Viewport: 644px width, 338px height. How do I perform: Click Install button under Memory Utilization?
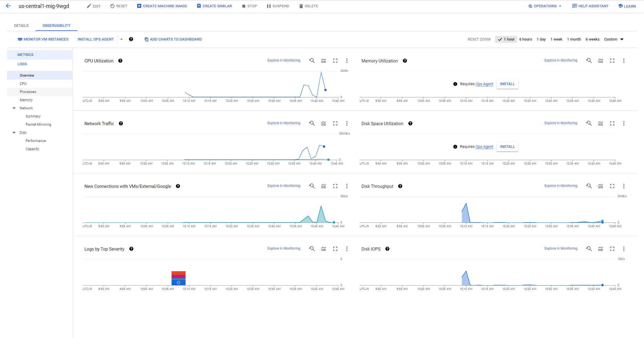[x=507, y=84]
